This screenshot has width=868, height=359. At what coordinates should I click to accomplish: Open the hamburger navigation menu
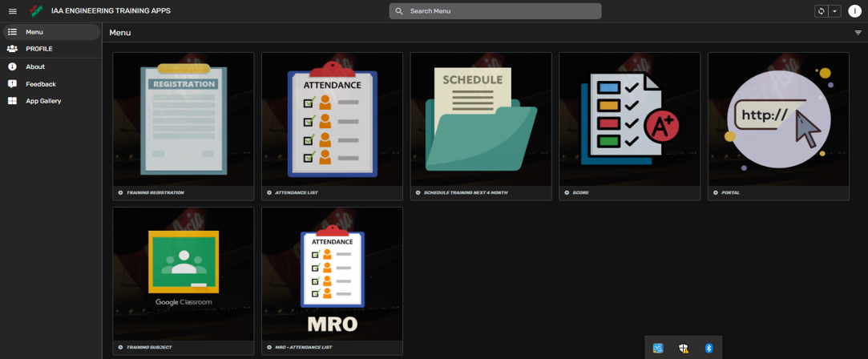click(13, 11)
